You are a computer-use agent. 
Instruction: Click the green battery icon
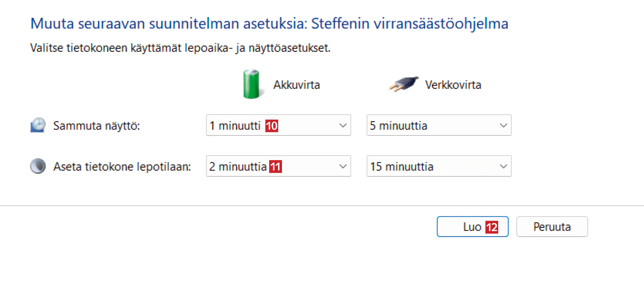click(251, 84)
